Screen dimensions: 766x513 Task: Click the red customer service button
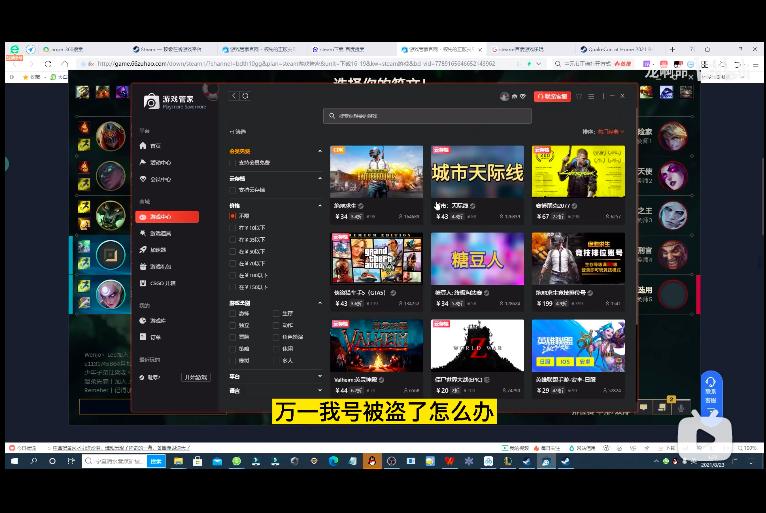pos(552,96)
